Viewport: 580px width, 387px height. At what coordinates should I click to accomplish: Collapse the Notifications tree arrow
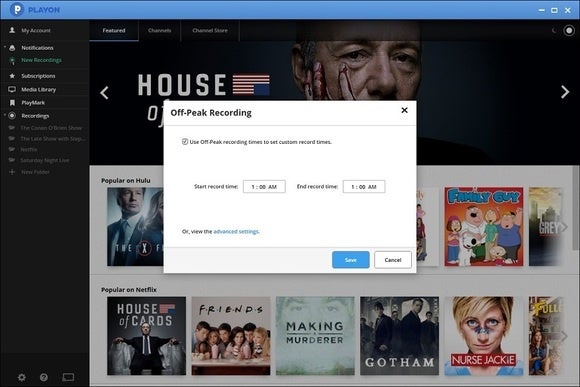(x=4, y=47)
